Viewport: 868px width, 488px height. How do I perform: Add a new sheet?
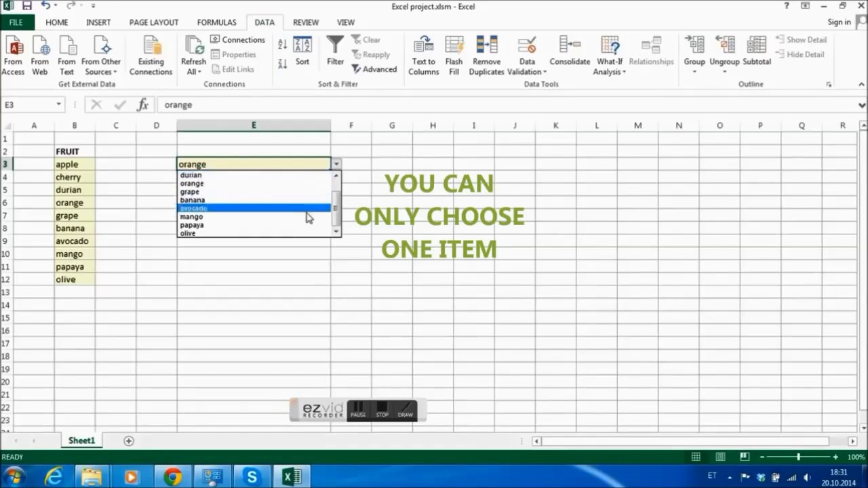pyautogui.click(x=128, y=441)
